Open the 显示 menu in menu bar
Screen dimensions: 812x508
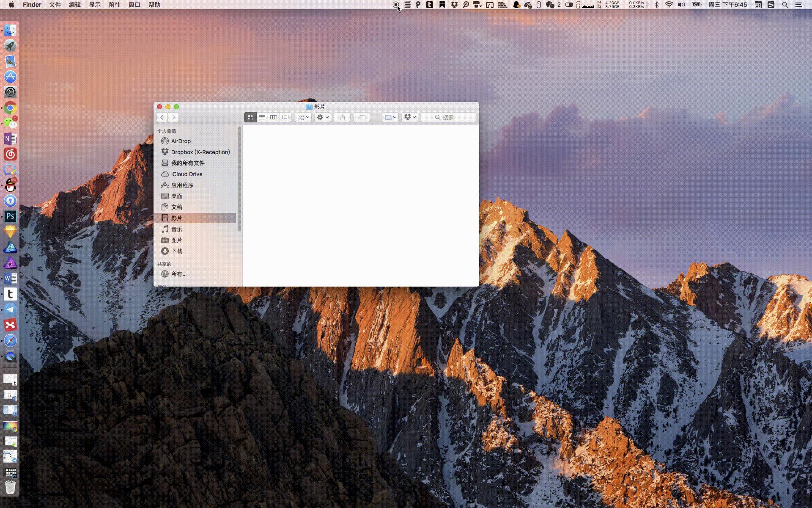[x=95, y=5]
